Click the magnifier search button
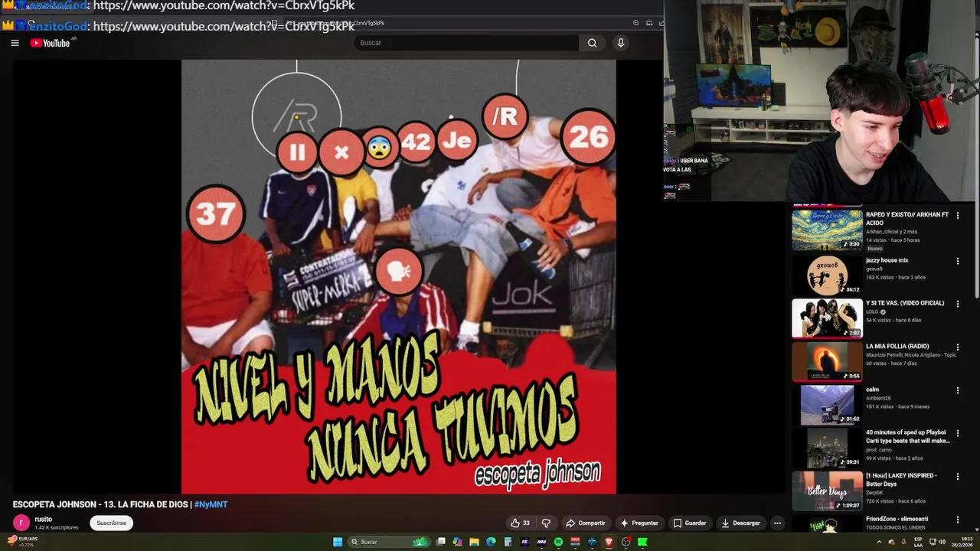The image size is (980, 551). point(592,43)
